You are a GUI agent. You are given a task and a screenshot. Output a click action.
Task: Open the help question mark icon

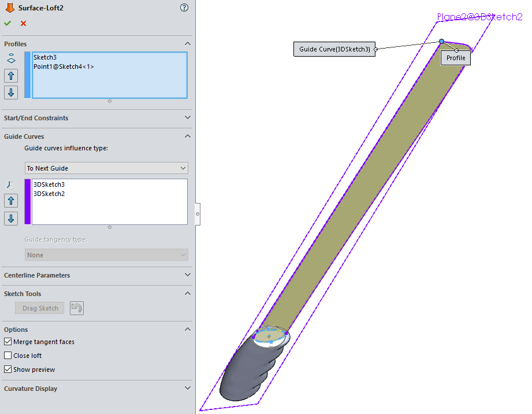[x=184, y=8]
